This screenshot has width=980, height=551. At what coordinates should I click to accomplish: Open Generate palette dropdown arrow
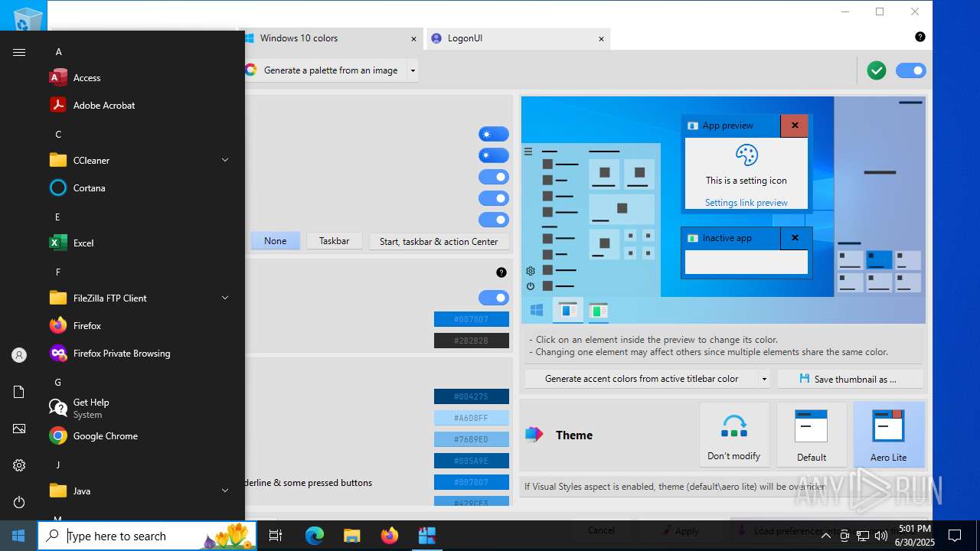(x=413, y=70)
